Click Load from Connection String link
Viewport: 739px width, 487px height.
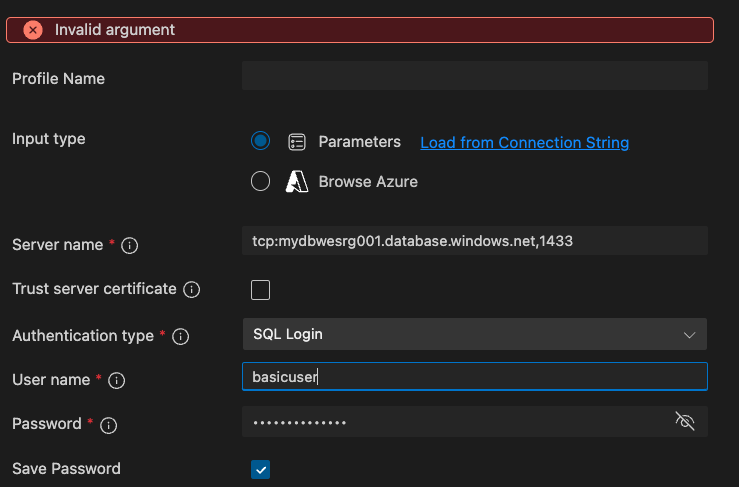pyautogui.click(x=525, y=142)
